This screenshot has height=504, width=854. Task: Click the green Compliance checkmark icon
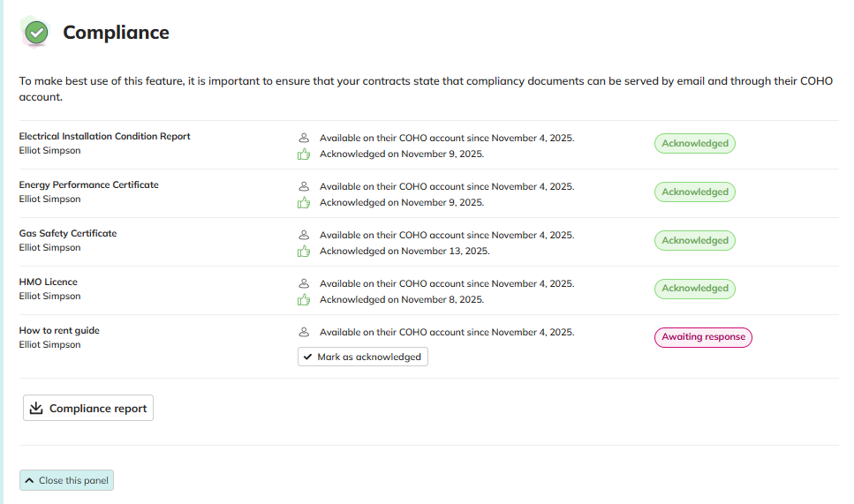pos(36,33)
